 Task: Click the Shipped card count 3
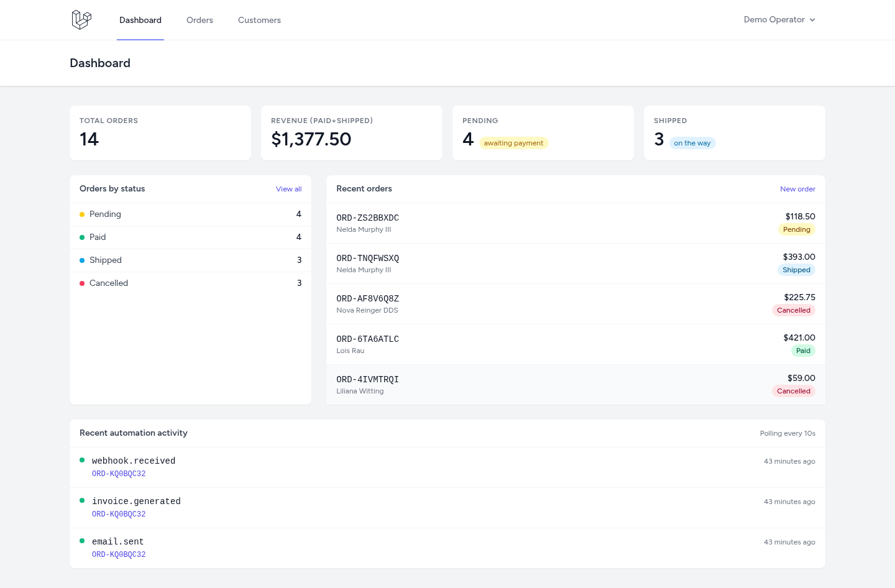(659, 139)
